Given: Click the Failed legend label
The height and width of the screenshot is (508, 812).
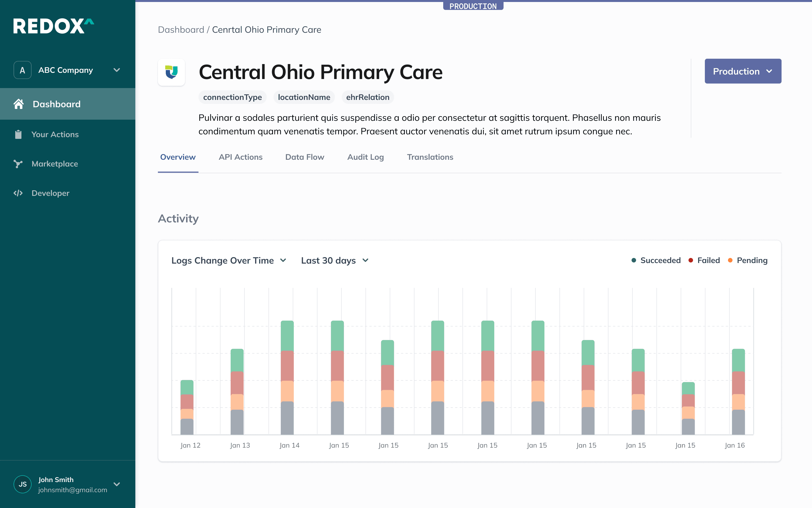Looking at the screenshot, I should 709,260.
